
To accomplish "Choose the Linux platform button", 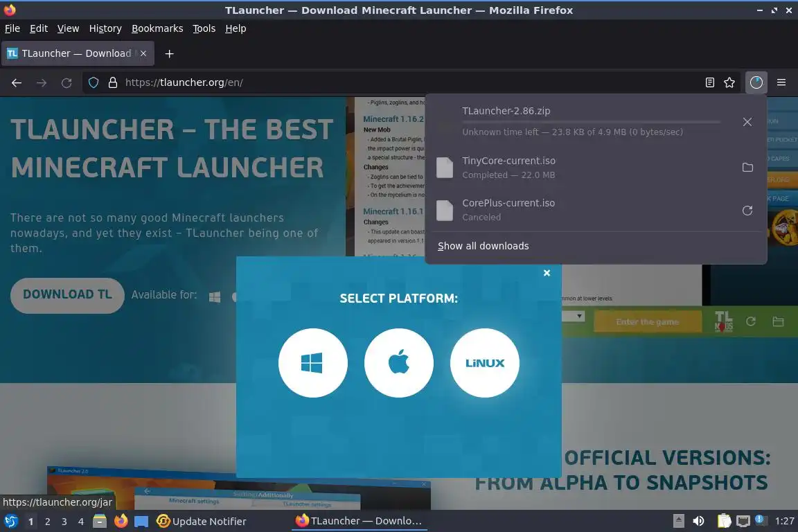I will click(x=484, y=363).
